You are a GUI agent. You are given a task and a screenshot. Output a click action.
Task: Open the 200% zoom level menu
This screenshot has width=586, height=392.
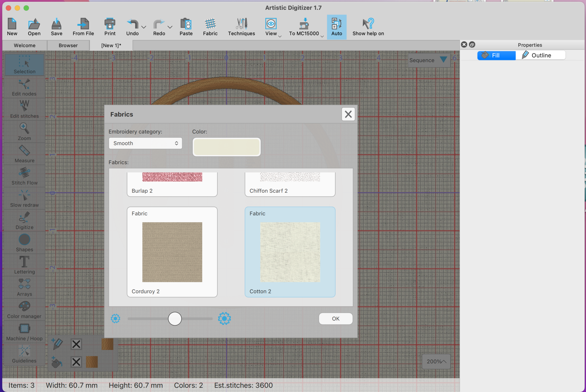pos(436,361)
